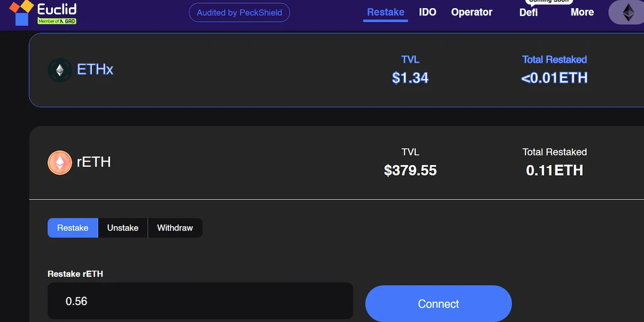Click the Ethereum network icon in header
This screenshot has width=644, height=322.
[629, 12]
